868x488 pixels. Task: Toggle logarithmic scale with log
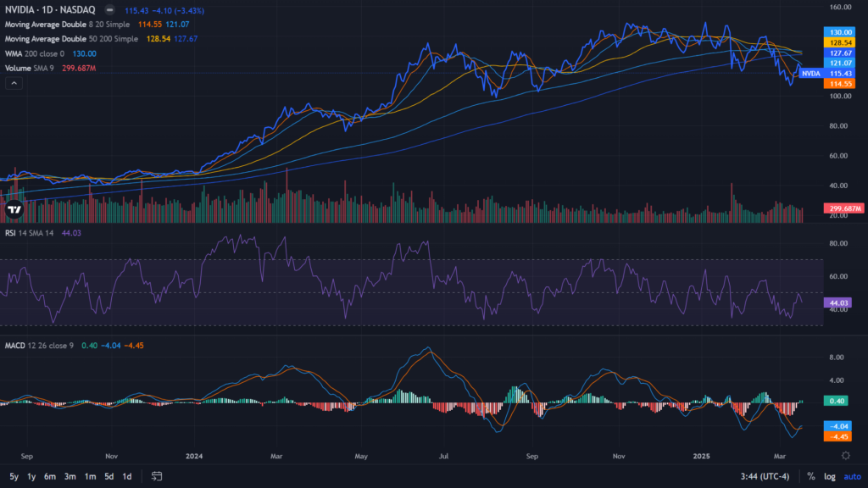[830, 476]
